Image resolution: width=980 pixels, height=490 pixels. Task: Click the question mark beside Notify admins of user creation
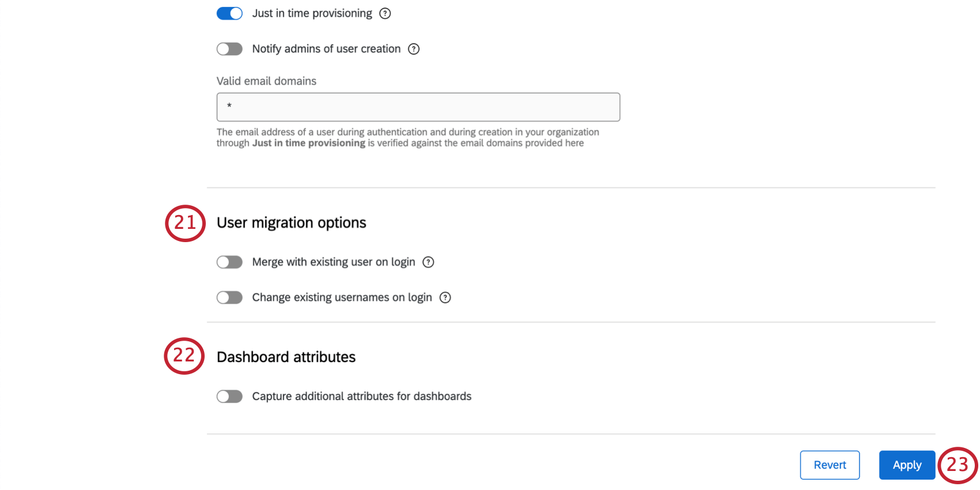414,49
